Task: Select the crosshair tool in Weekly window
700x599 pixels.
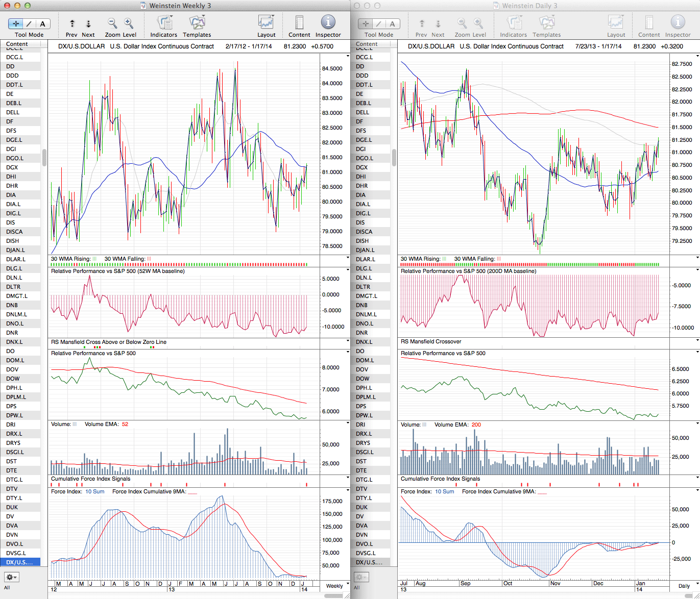Action: pyautogui.click(x=16, y=23)
